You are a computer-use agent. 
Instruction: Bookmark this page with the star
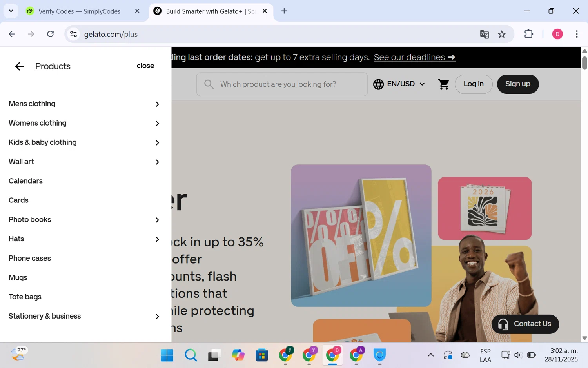(x=502, y=34)
